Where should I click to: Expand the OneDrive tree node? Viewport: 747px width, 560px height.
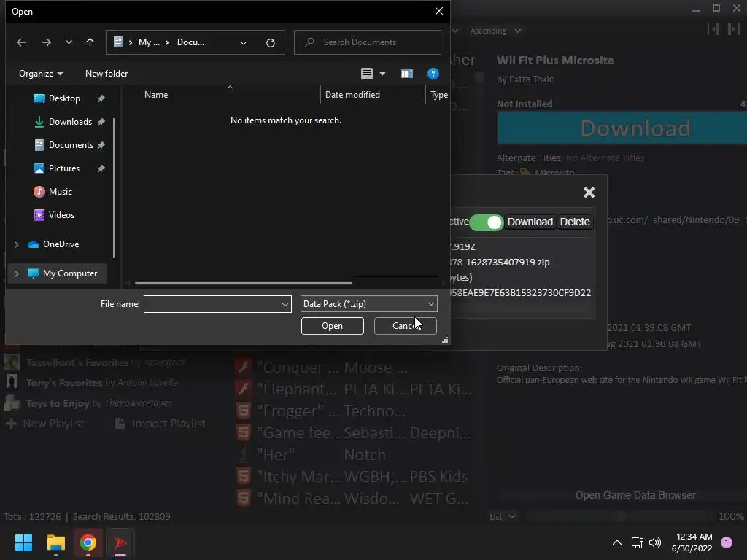pyautogui.click(x=16, y=244)
